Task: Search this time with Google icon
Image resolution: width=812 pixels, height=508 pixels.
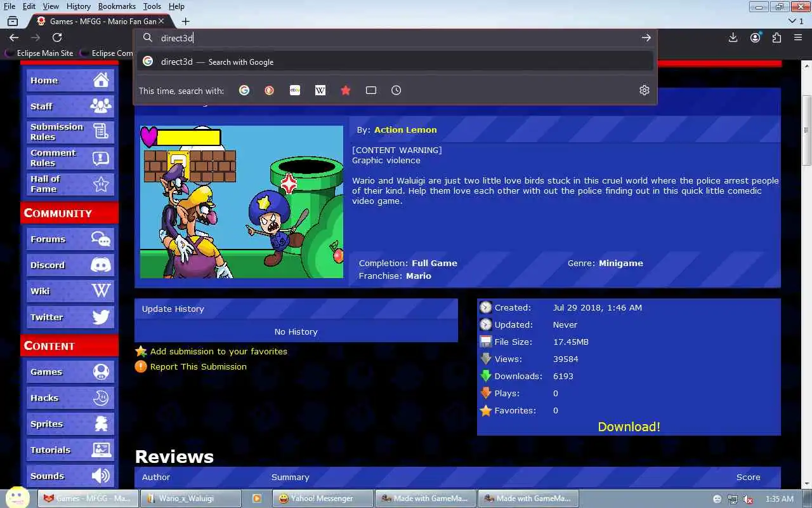Action: click(244, 90)
